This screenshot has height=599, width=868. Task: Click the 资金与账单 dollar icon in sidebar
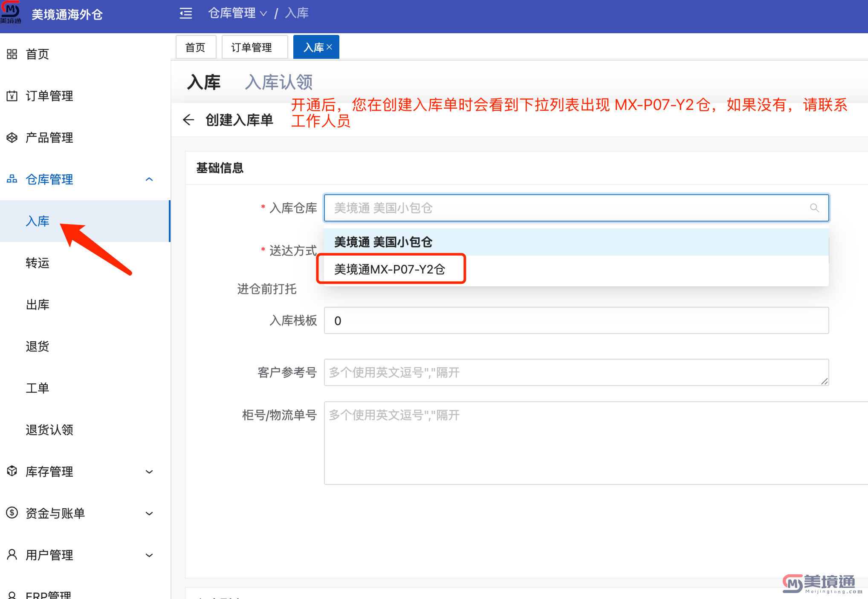12,513
